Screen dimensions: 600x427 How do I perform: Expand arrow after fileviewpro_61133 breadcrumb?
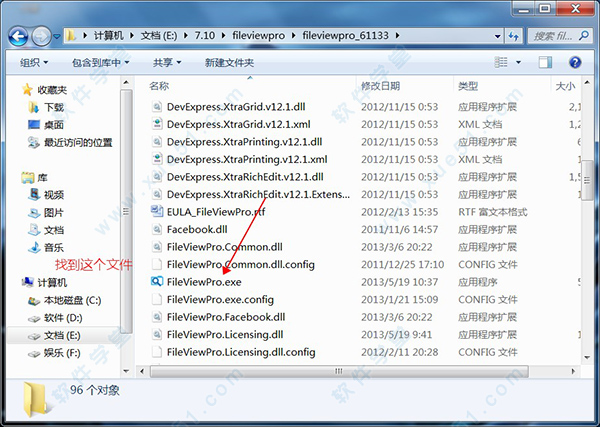point(398,36)
